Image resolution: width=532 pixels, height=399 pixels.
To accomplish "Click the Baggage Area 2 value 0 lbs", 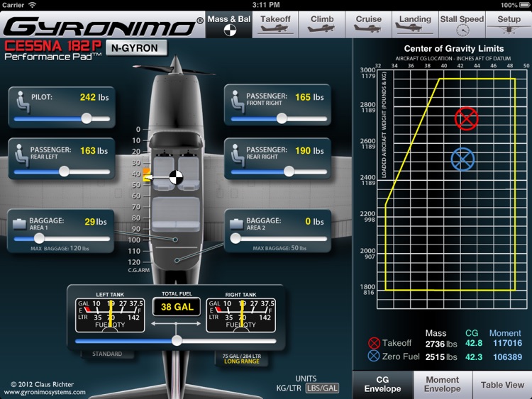I will click(x=314, y=221).
